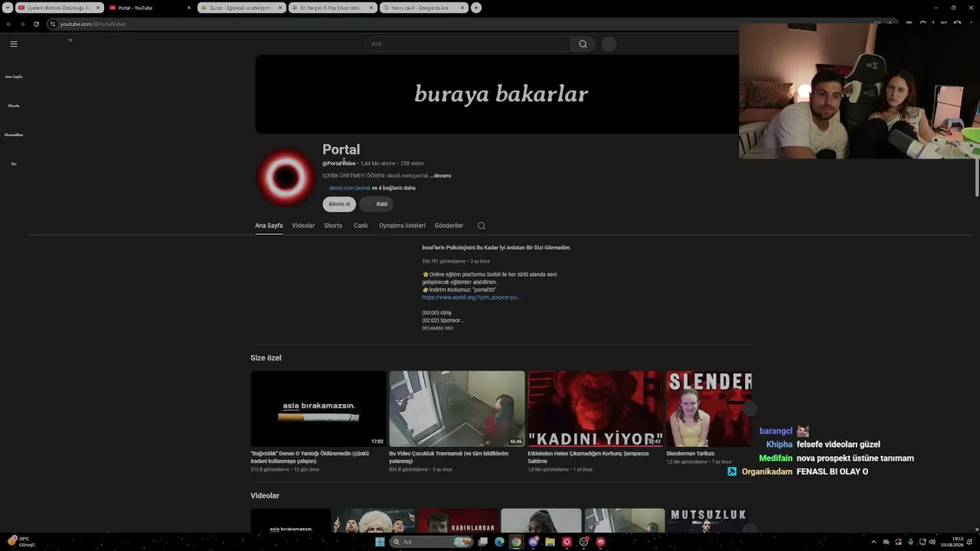
Task: Open the Windows Start menu
Action: 380,542
